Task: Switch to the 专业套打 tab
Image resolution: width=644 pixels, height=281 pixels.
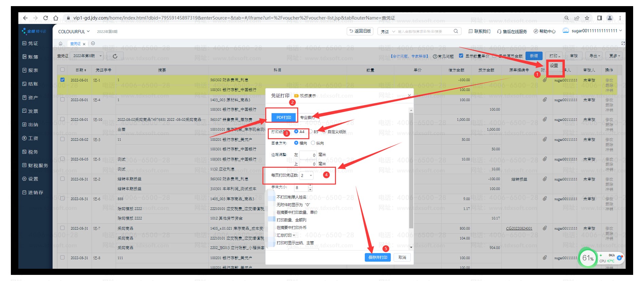Action: point(307,117)
